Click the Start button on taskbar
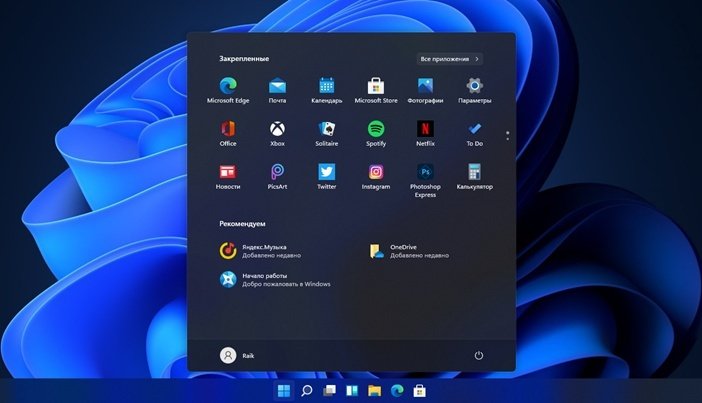The width and height of the screenshot is (702, 403). tap(284, 390)
